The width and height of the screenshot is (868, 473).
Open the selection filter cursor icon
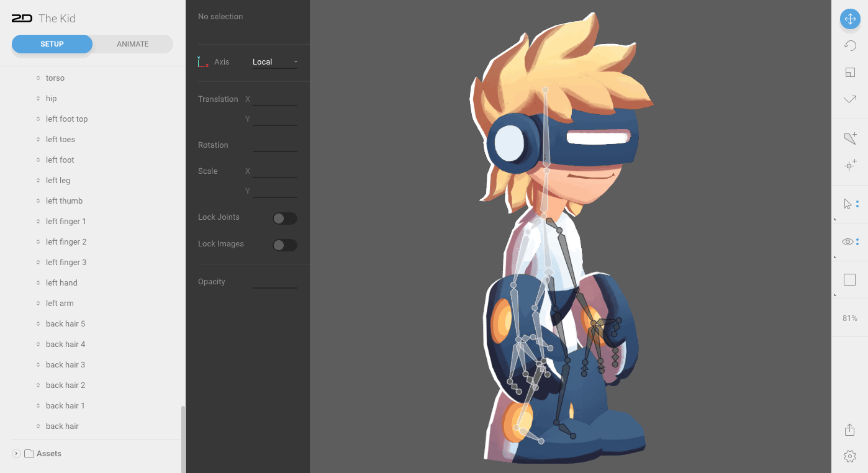848,204
